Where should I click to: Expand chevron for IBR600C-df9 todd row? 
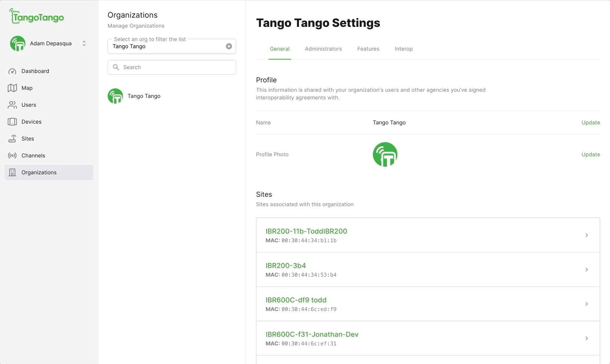coord(587,304)
